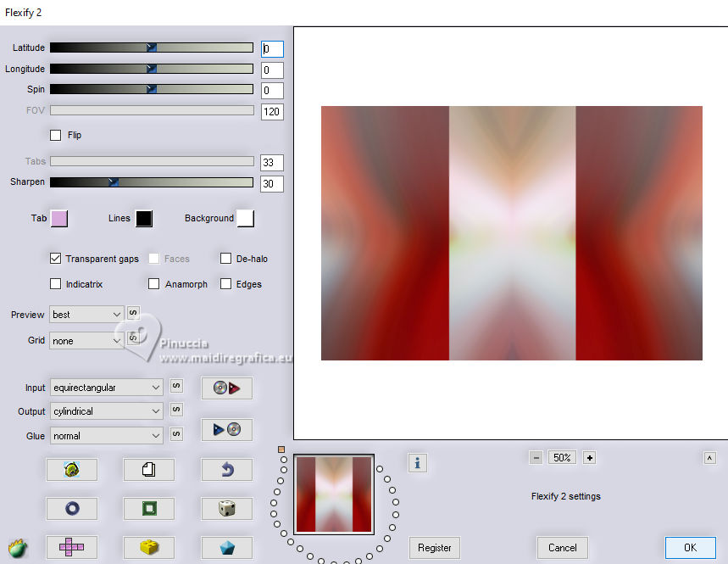The height and width of the screenshot is (564, 728).
Task: Click the save preset disc button
Action: [x=226, y=429]
